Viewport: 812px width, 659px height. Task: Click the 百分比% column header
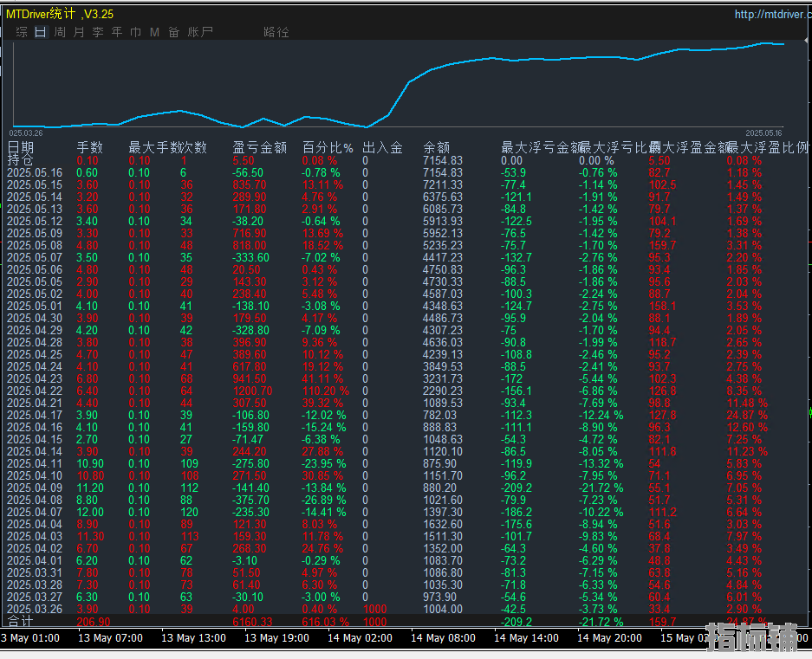[x=328, y=147]
